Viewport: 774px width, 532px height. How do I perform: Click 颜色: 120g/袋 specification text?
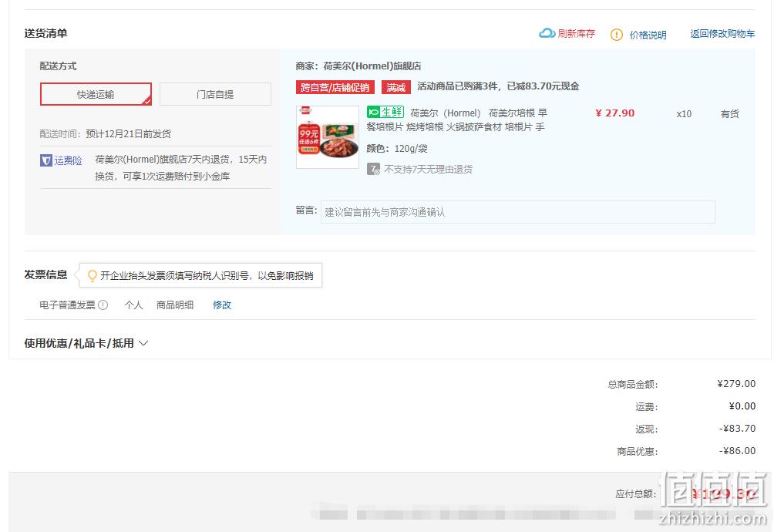(397, 149)
